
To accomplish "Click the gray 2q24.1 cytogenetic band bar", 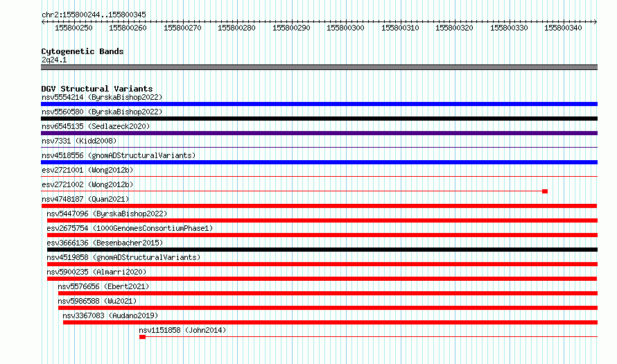I will click(x=319, y=67).
